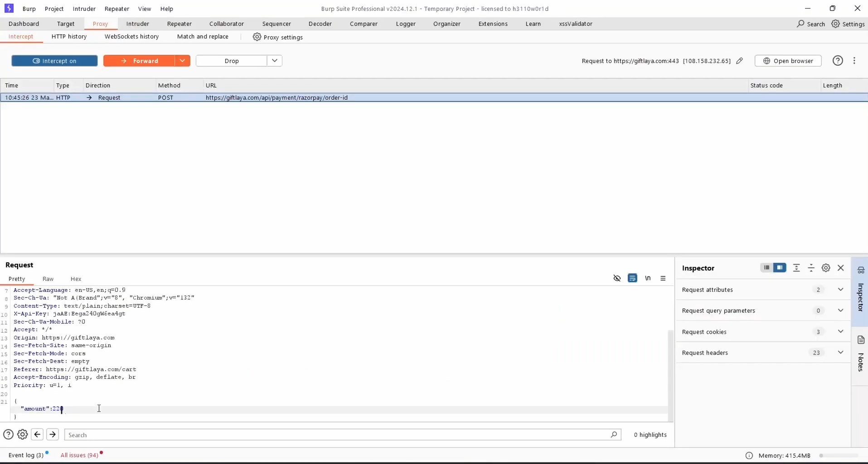Click the request search input field
This screenshot has height=464, width=868.
coord(343,435)
